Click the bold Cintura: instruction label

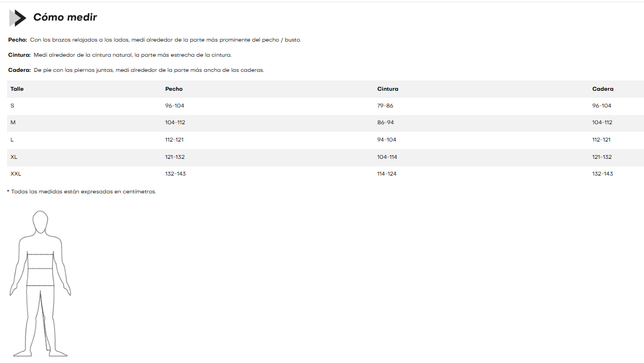point(19,55)
